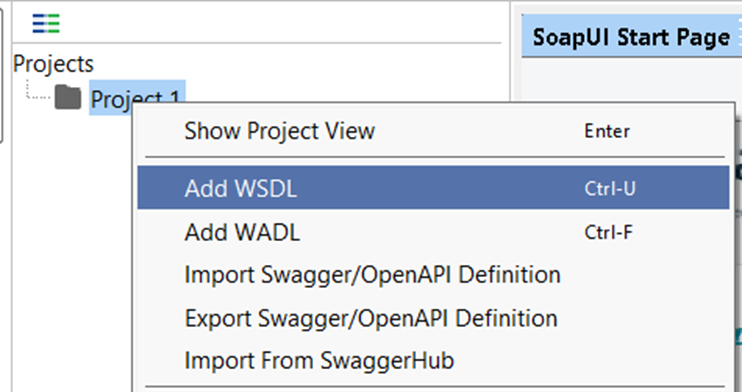Click the Ctrl-F shortcut text

608,232
